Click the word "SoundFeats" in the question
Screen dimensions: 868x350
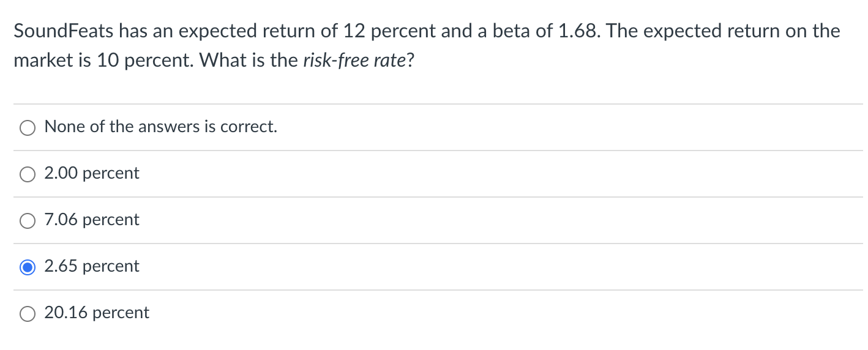pyautogui.click(x=64, y=31)
